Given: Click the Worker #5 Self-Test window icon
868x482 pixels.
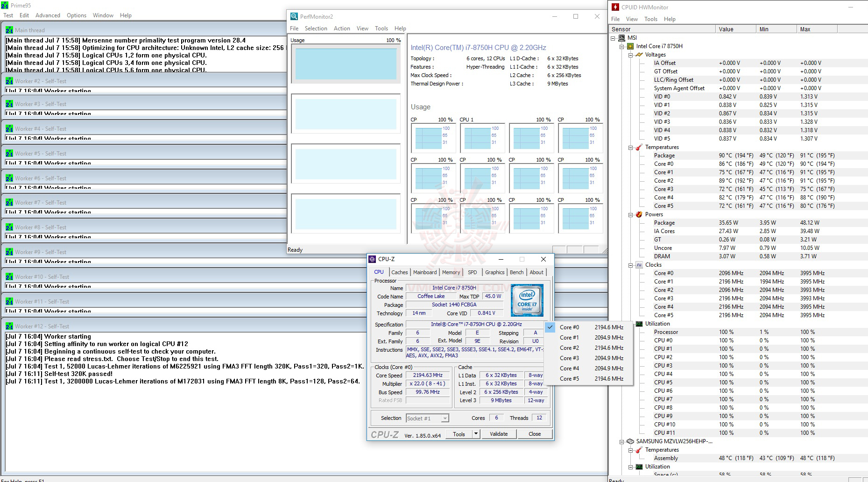Looking at the screenshot, I should [x=9, y=154].
